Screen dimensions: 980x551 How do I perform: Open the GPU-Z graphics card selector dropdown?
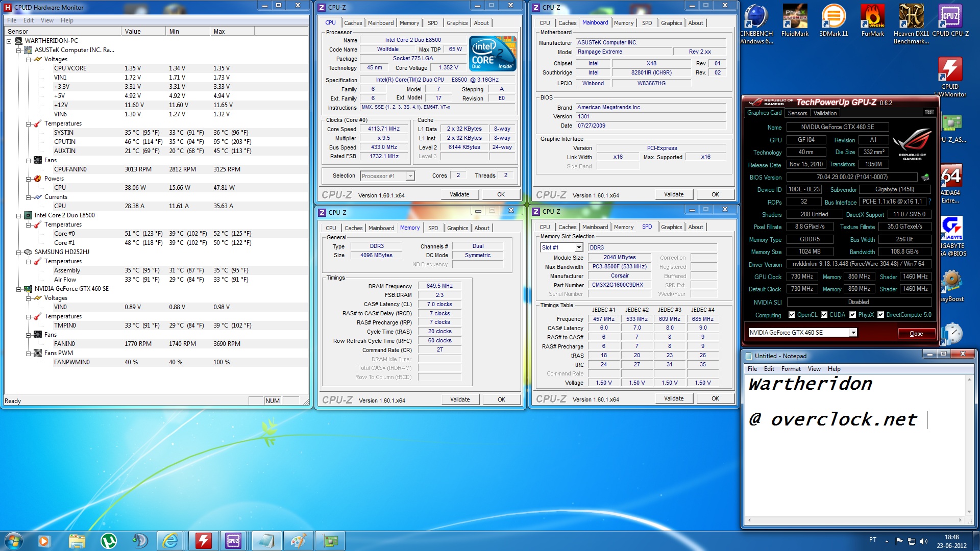click(853, 333)
